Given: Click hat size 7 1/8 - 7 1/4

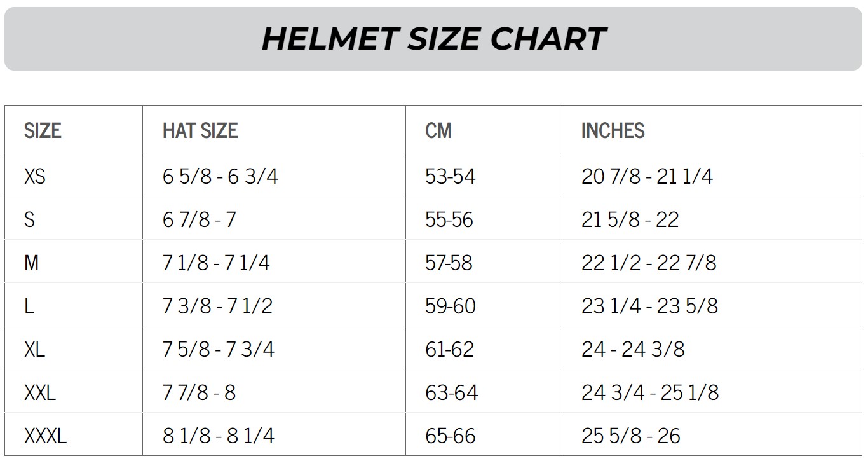Looking at the screenshot, I should [216, 263].
